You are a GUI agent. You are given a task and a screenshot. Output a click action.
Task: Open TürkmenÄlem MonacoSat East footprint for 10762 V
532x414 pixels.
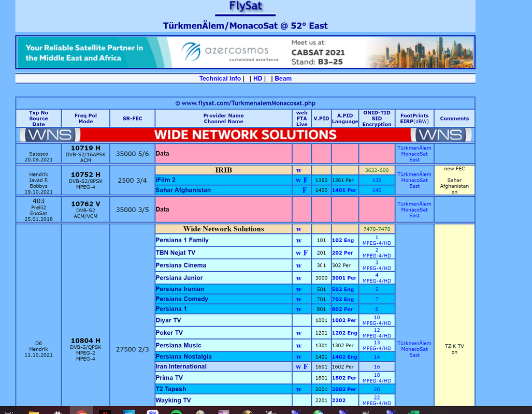coord(414,210)
